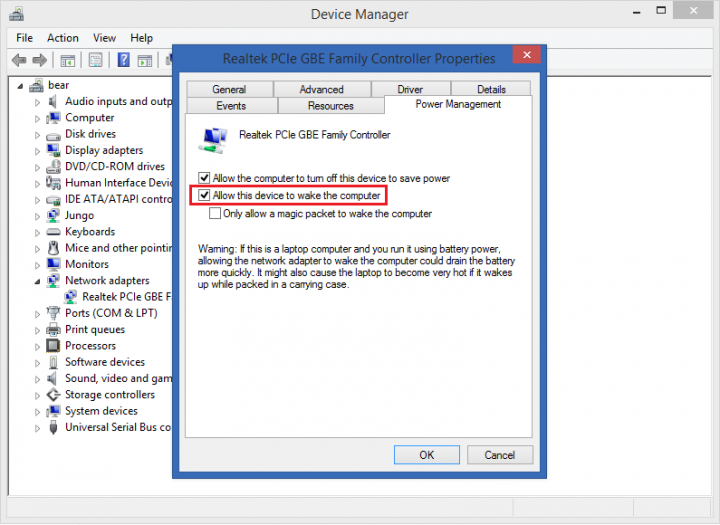Switch to the Details tab
Screen dimensions: 720x525
491,89
